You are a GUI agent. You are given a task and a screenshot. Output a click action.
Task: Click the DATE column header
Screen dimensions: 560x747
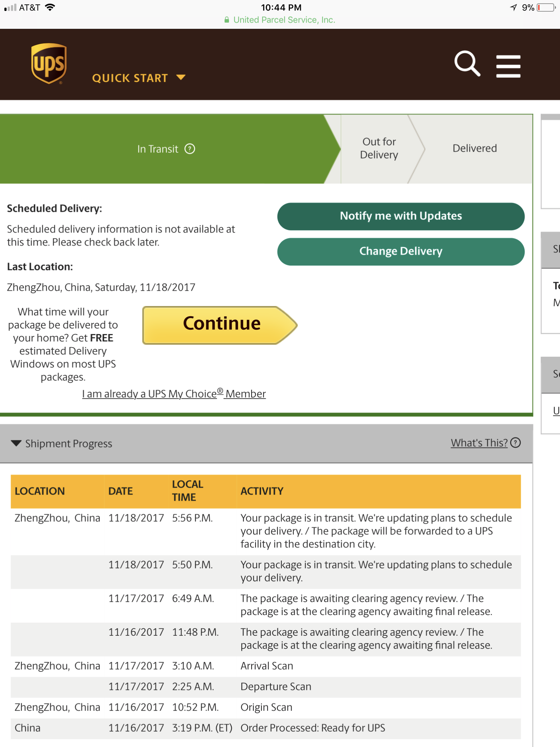tap(121, 491)
